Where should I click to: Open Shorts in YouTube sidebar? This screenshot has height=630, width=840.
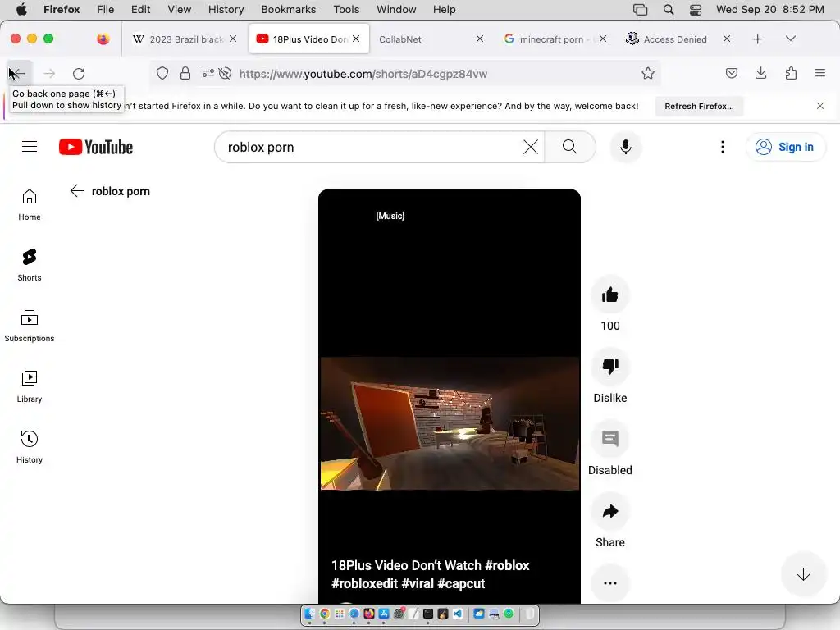[30, 265]
